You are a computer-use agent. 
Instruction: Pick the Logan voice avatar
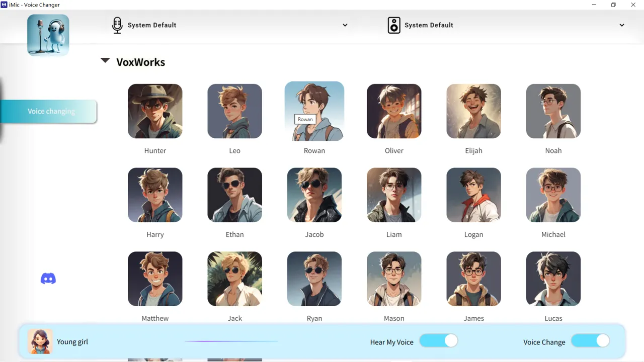coord(473,195)
